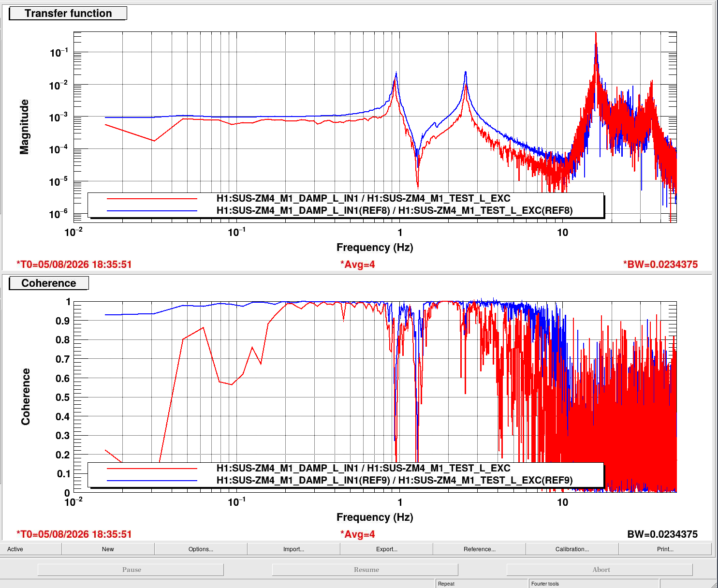
Task: Click the Active button
Action: (30, 549)
